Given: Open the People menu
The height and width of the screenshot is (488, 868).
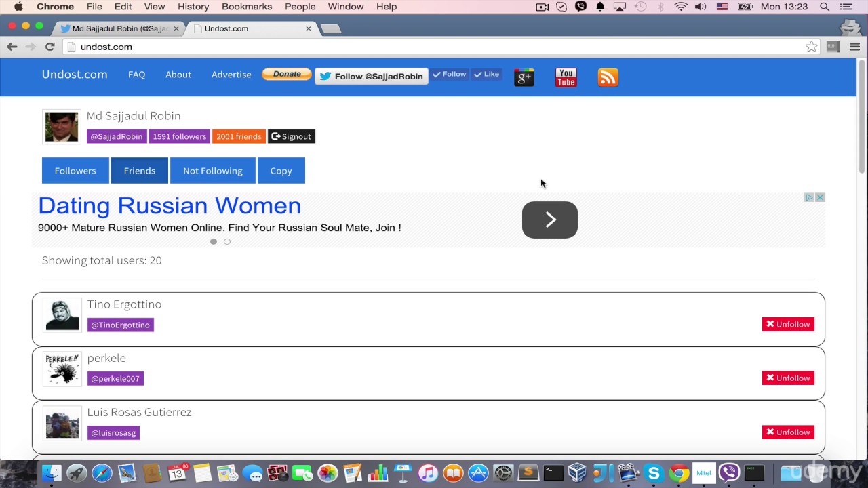Looking at the screenshot, I should click(x=300, y=7).
